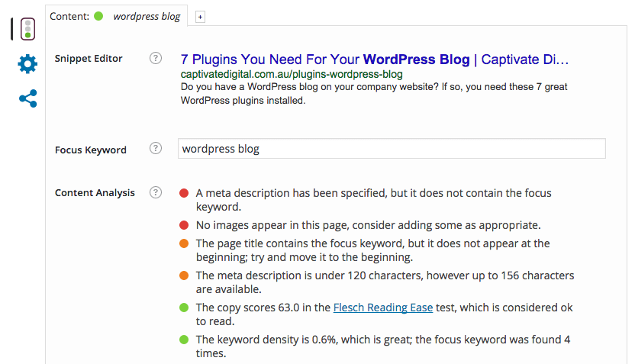Click red bullet for no images warning

pyautogui.click(x=184, y=225)
